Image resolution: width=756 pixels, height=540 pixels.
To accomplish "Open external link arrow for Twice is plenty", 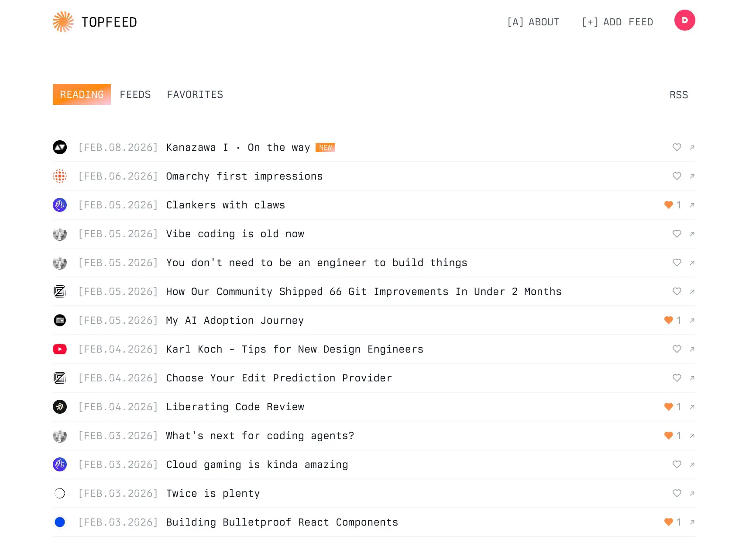I will [692, 493].
